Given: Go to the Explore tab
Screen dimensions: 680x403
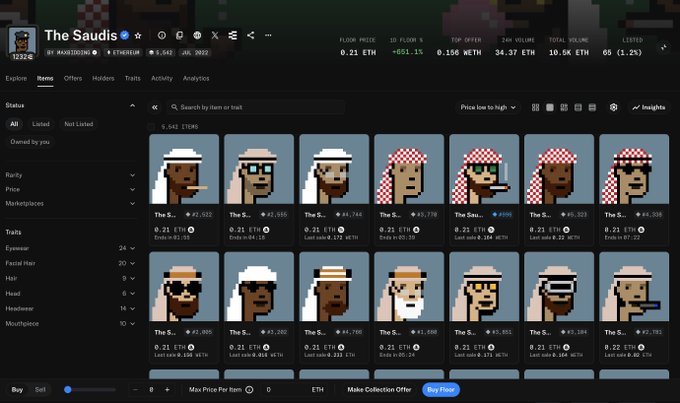Looking at the screenshot, I should tap(16, 79).
